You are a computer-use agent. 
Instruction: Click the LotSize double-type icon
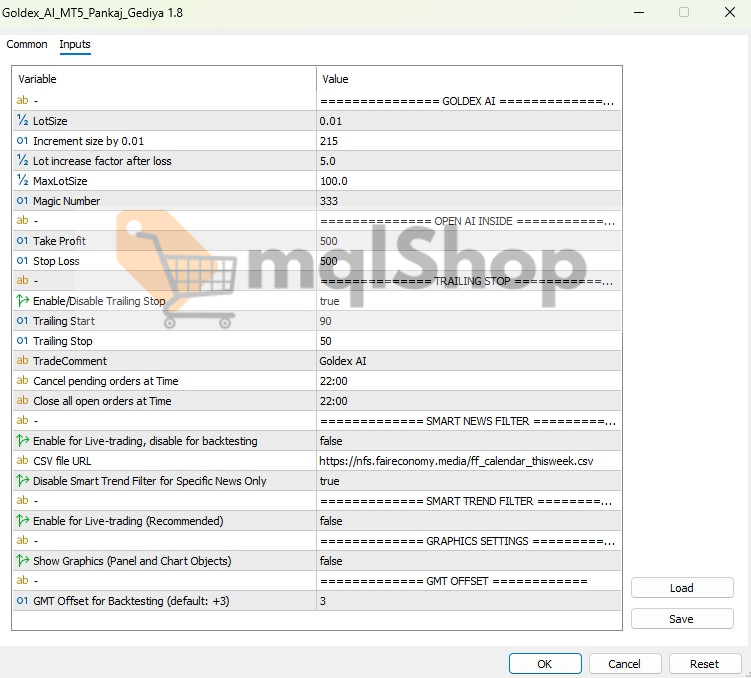[22, 121]
